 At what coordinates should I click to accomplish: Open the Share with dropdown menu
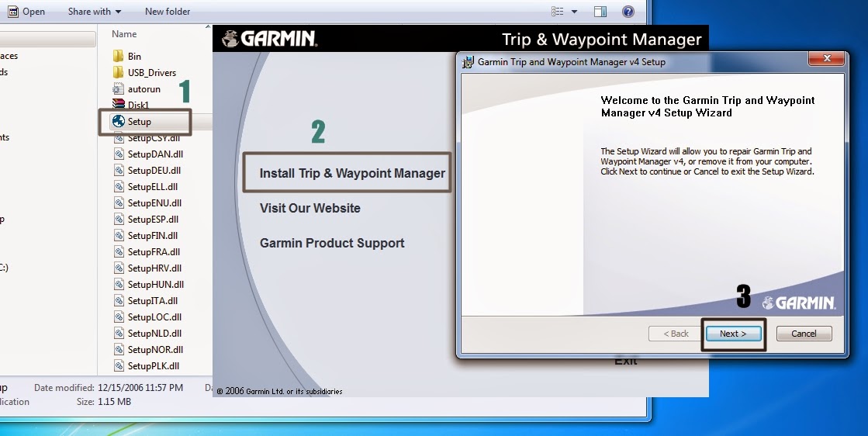tap(94, 11)
